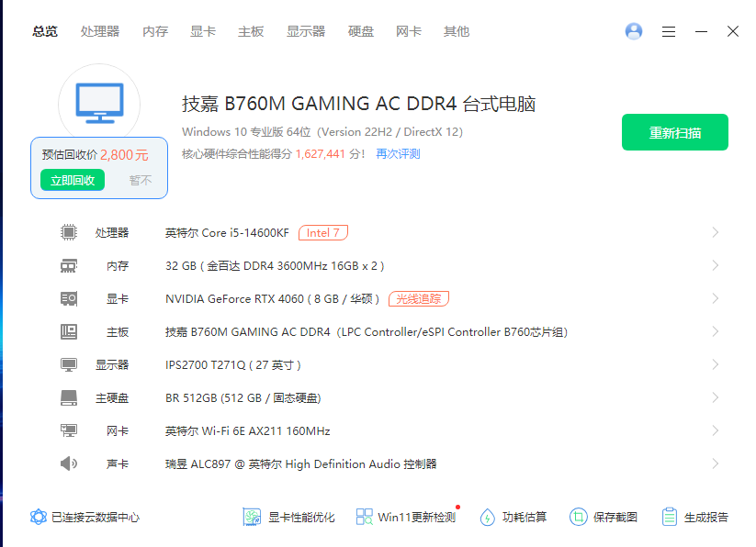Click the Intel 7 badge

(x=323, y=232)
